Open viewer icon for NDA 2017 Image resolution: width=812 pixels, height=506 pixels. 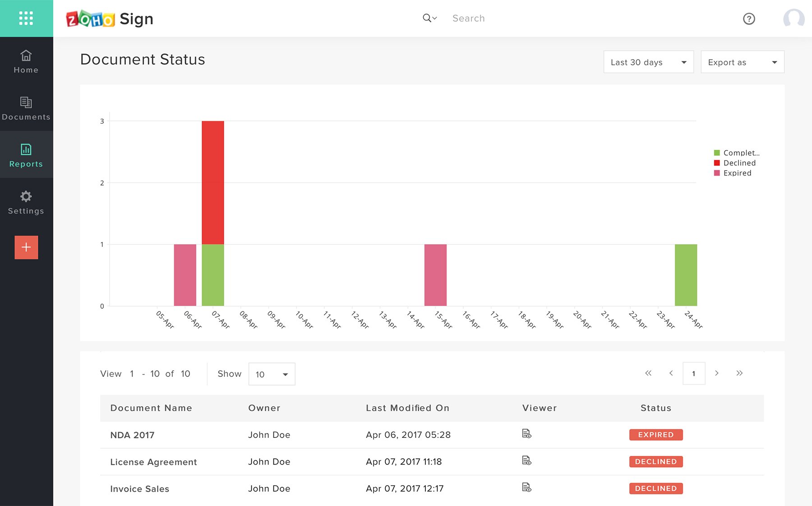[x=526, y=434]
